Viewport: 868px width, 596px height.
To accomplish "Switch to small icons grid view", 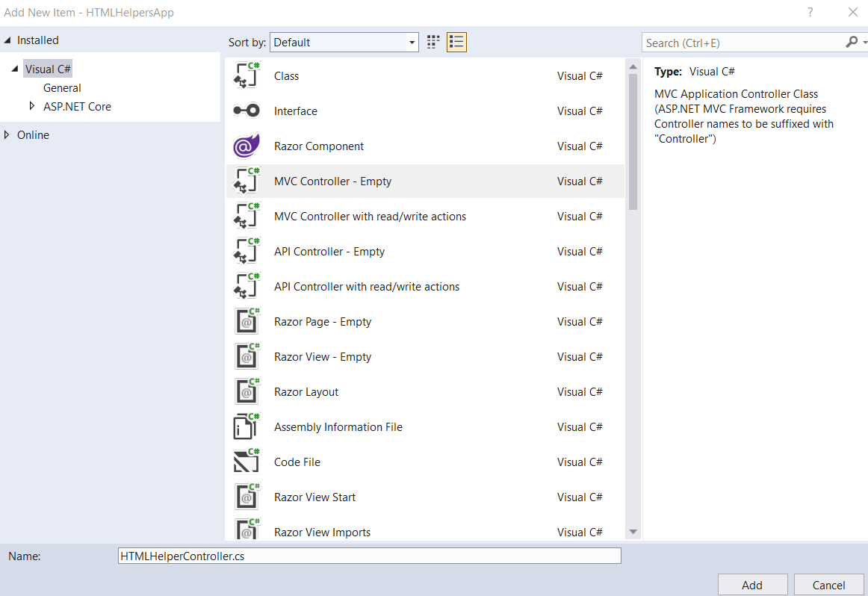I will (x=433, y=42).
